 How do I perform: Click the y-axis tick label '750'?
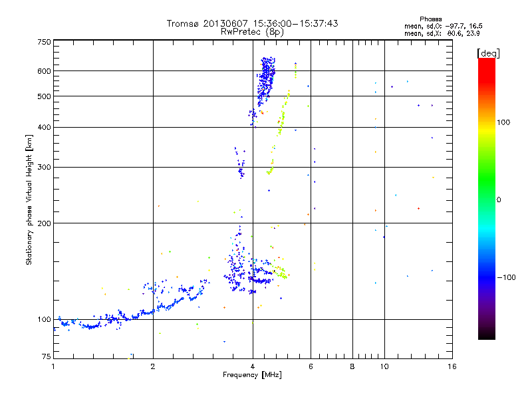44,42
